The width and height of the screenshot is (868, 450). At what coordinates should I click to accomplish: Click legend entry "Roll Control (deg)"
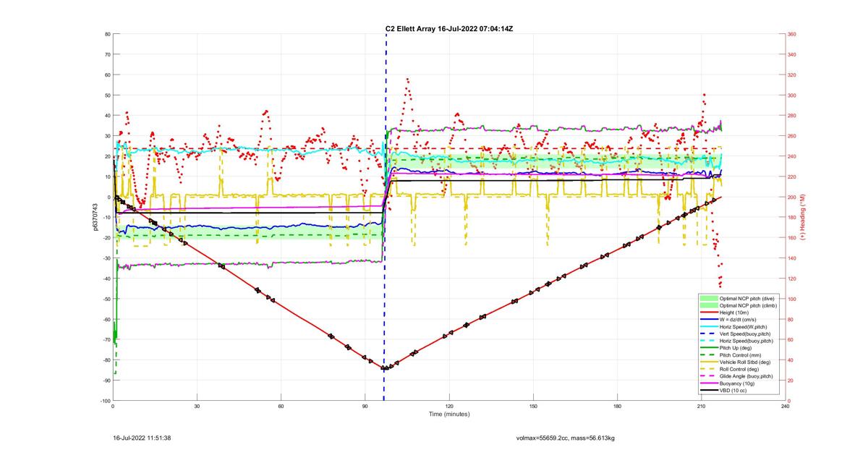click(x=739, y=370)
